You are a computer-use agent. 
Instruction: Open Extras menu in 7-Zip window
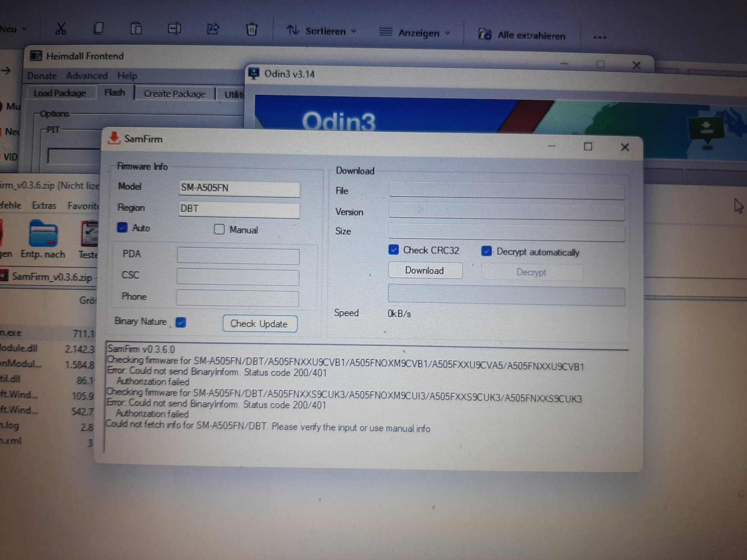pos(44,205)
